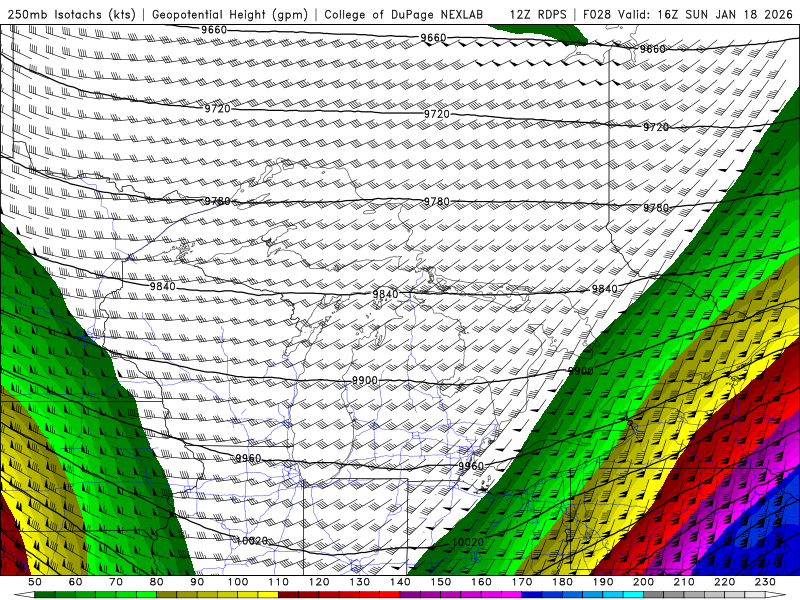
Task: Click the 'Geopotential Height (gpm)' header text
Action: click(x=230, y=14)
